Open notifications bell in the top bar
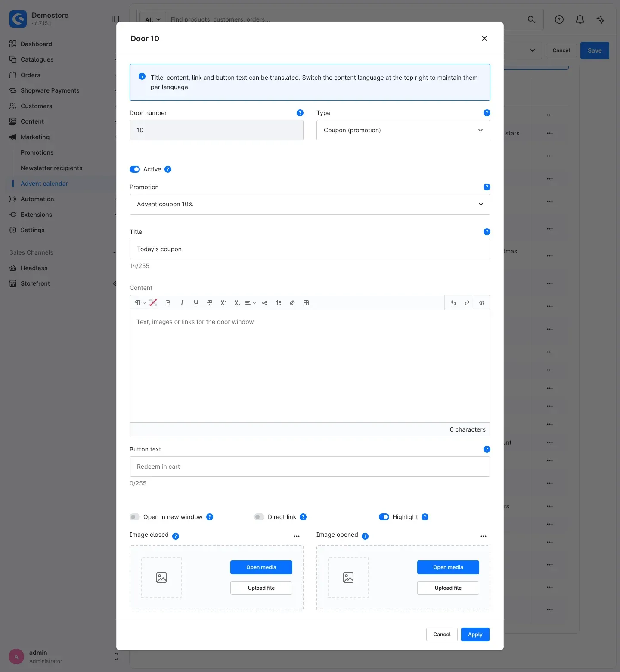This screenshot has height=672, width=620. pos(580,19)
